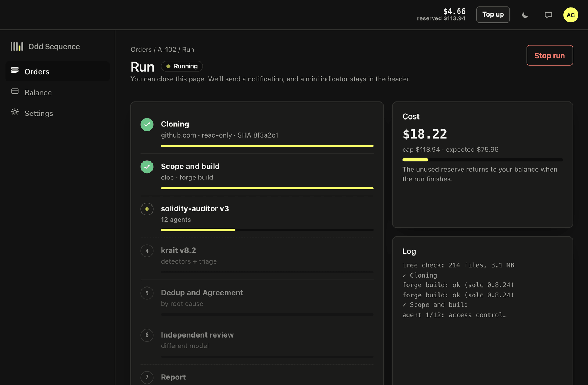Click the Cloning progress bar
Viewport: 588px width, 385px height.
point(267,146)
